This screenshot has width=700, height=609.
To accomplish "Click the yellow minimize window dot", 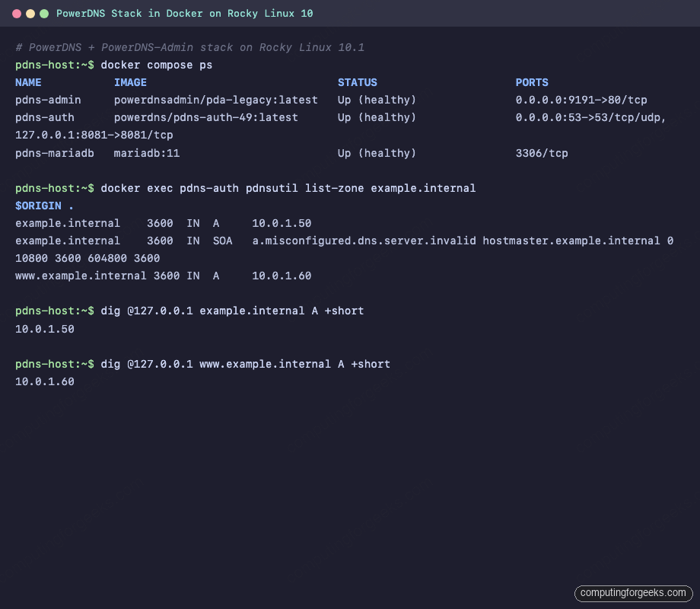I will 30,14.
